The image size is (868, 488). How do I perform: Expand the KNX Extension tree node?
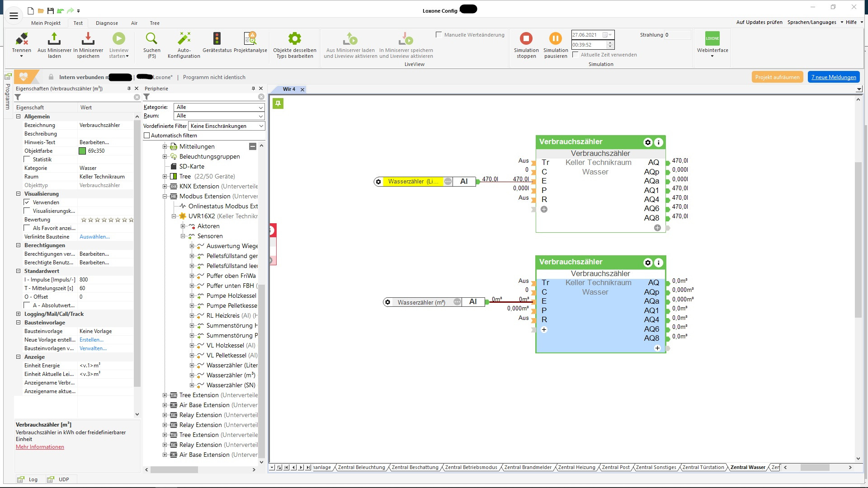tap(165, 186)
